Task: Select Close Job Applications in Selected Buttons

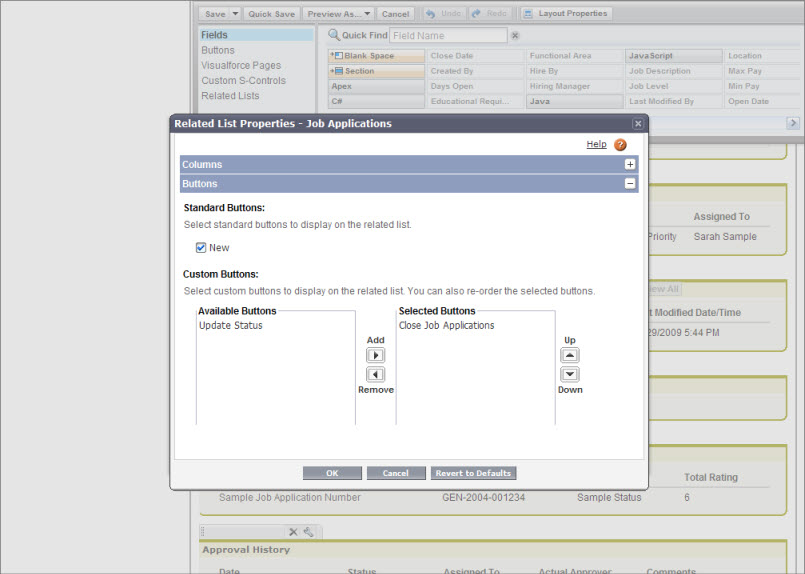Action: (446, 326)
